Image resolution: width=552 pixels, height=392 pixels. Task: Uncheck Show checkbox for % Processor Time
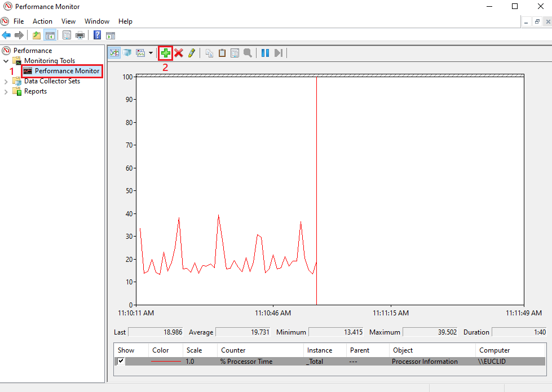coord(121,360)
